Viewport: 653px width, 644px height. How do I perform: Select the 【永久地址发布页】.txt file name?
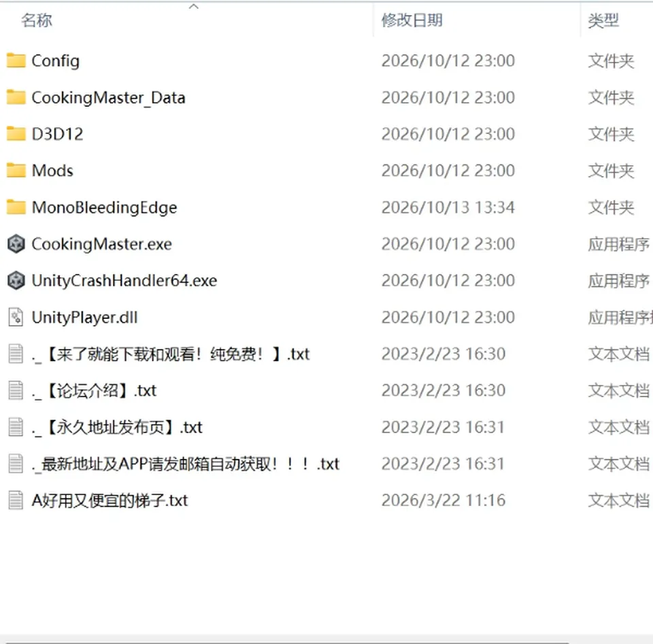tap(117, 427)
